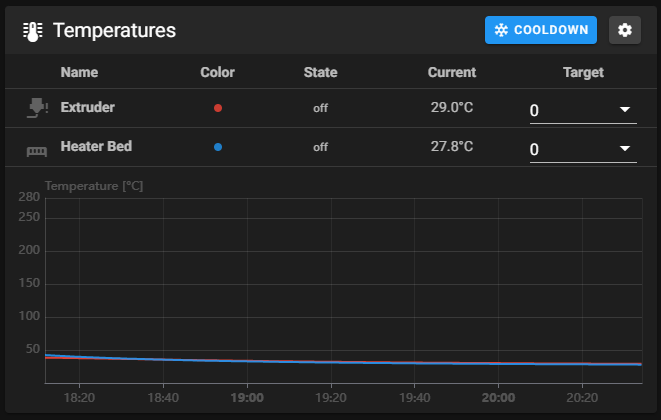Viewport: 661px width, 420px height.
Task: Click the Heater Bed off state text
Action: click(320, 147)
